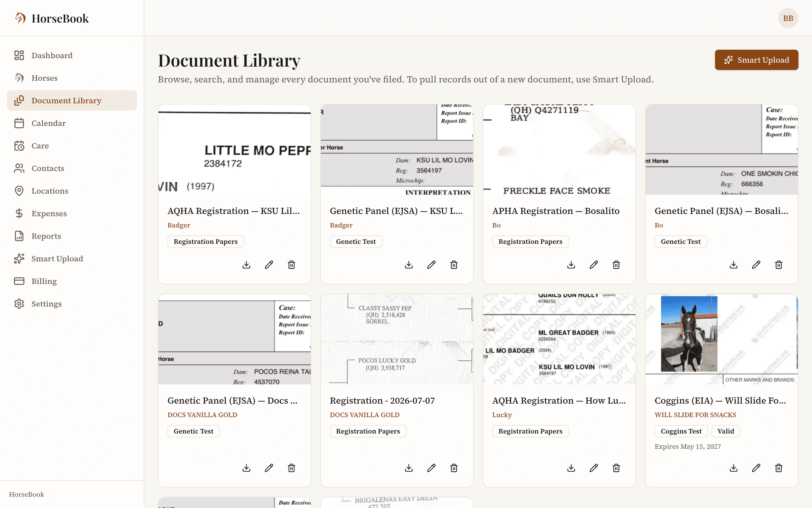Delete the Genetic Panel KSU L document
This screenshot has width=812, height=508.
tap(454, 265)
